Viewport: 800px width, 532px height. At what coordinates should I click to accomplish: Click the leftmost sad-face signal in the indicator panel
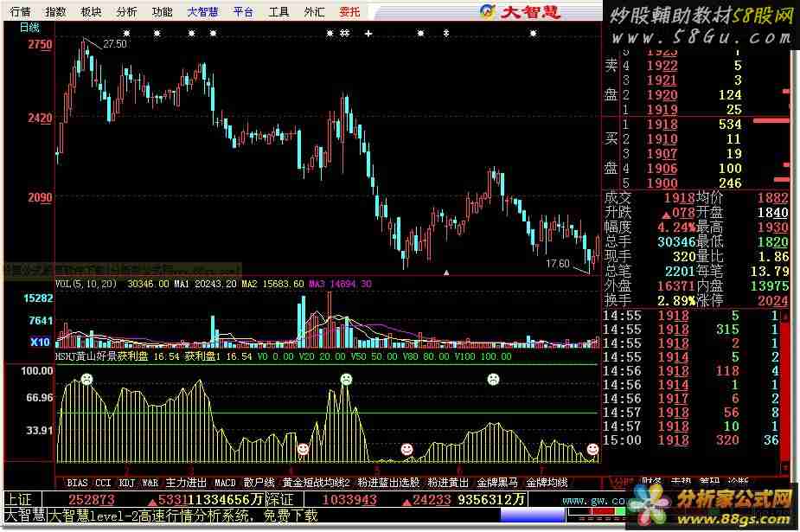pyautogui.click(x=86, y=379)
